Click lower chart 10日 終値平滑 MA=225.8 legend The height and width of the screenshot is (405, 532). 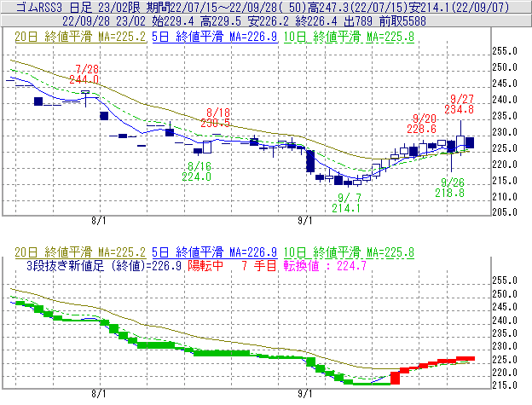[349, 252]
